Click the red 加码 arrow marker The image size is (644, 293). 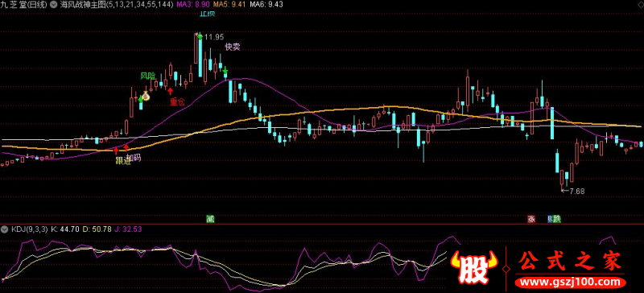click(x=126, y=147)
